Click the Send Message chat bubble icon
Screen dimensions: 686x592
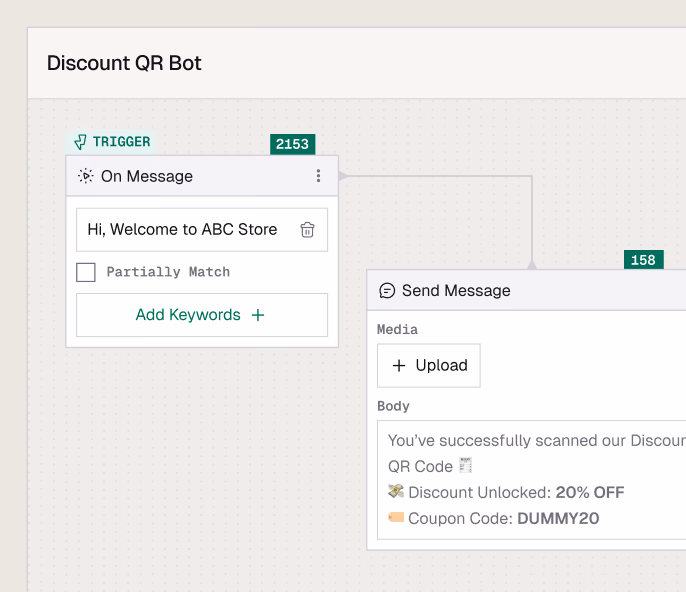387,291
